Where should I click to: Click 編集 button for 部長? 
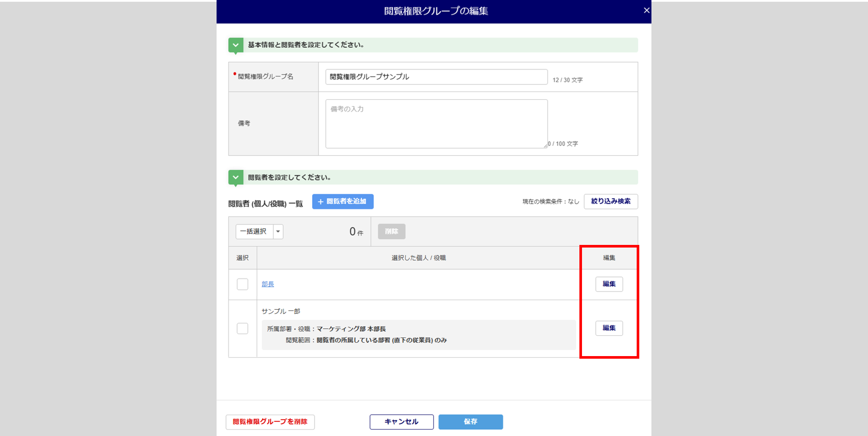[x=609, y=284]
